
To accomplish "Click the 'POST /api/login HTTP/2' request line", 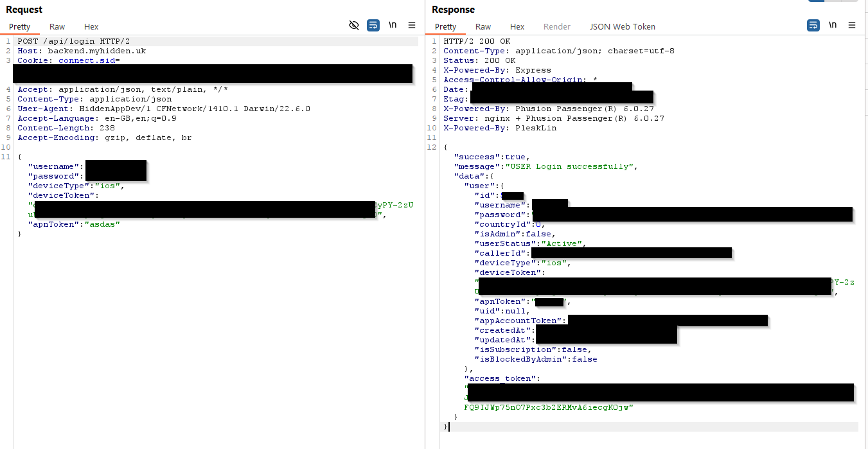I will [73, 41].
